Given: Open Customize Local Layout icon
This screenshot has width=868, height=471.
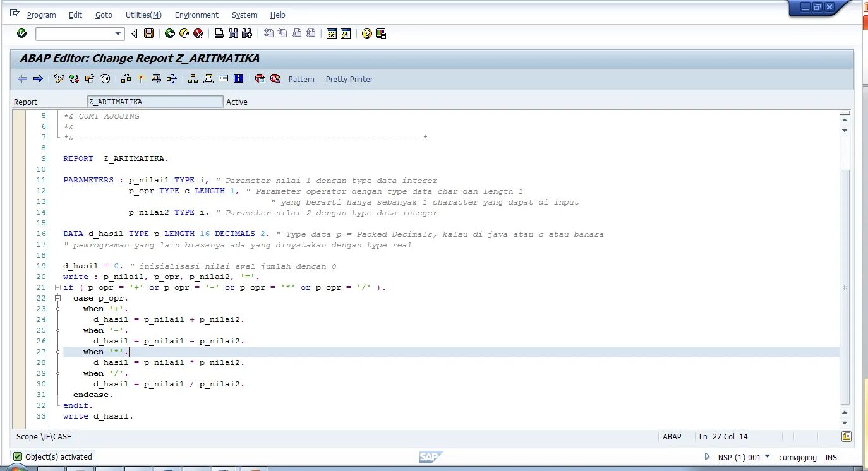Looking at the screenshot, I should 381,33.
